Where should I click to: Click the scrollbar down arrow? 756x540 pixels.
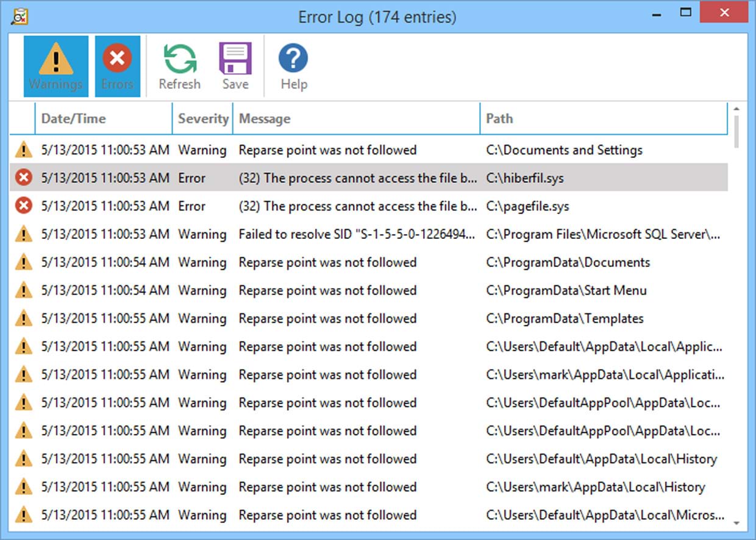point(735,523)
